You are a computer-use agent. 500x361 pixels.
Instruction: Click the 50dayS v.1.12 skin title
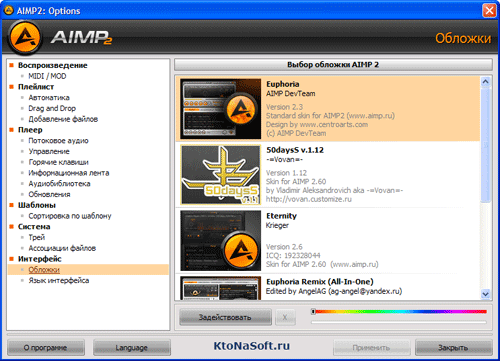[x=295, y=150]
